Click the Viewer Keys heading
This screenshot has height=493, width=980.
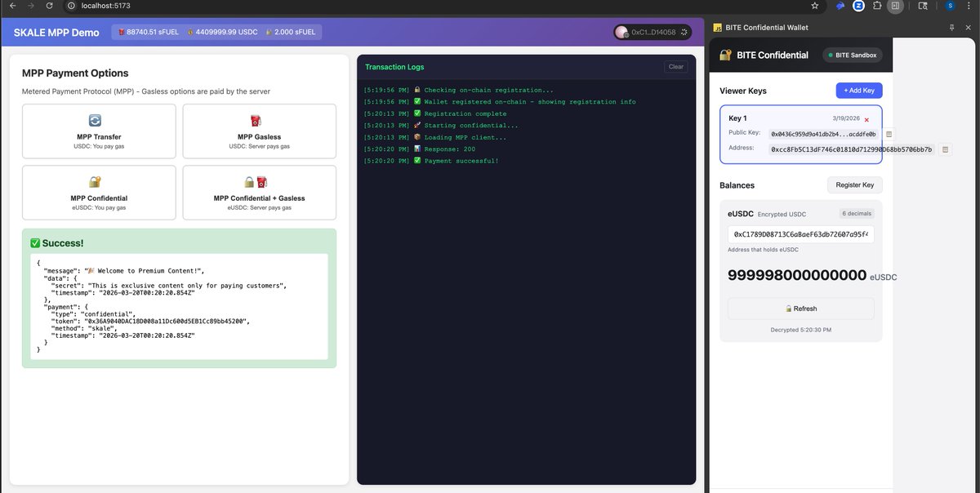(743, 91)
